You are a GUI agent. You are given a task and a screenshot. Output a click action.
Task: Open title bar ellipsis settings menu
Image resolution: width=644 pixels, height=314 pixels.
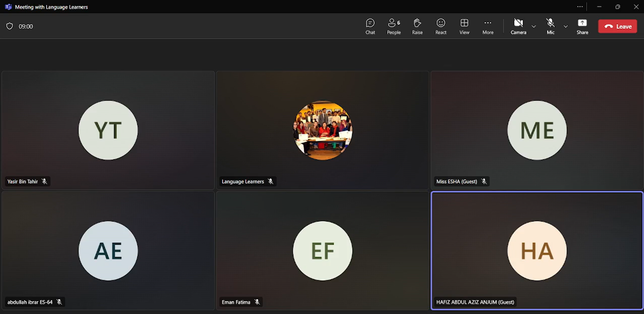coord(580,6)
